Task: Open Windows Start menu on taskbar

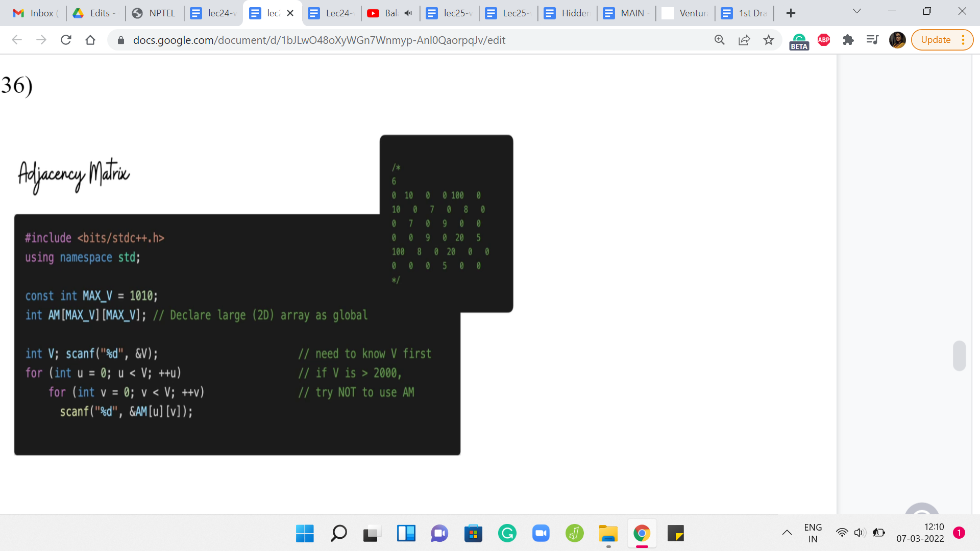Action: 305,534
